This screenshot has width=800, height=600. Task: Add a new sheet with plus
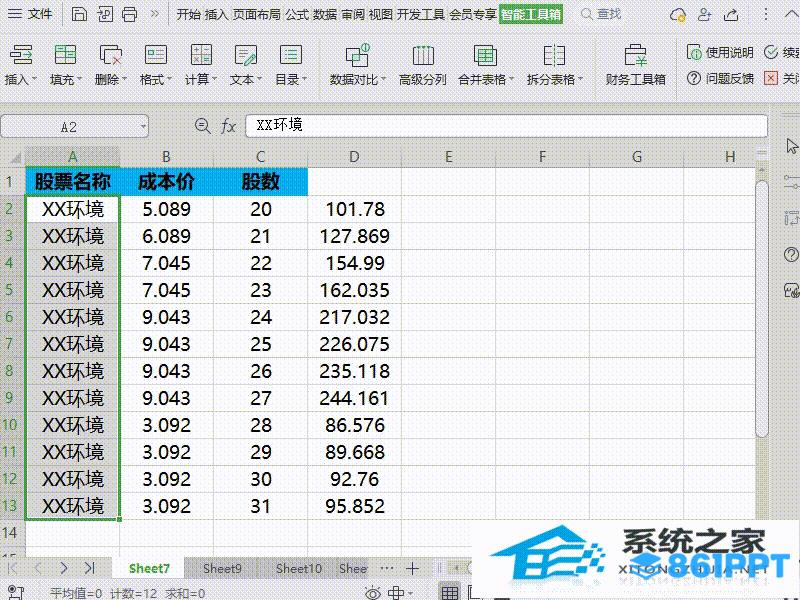pos(413,568)
